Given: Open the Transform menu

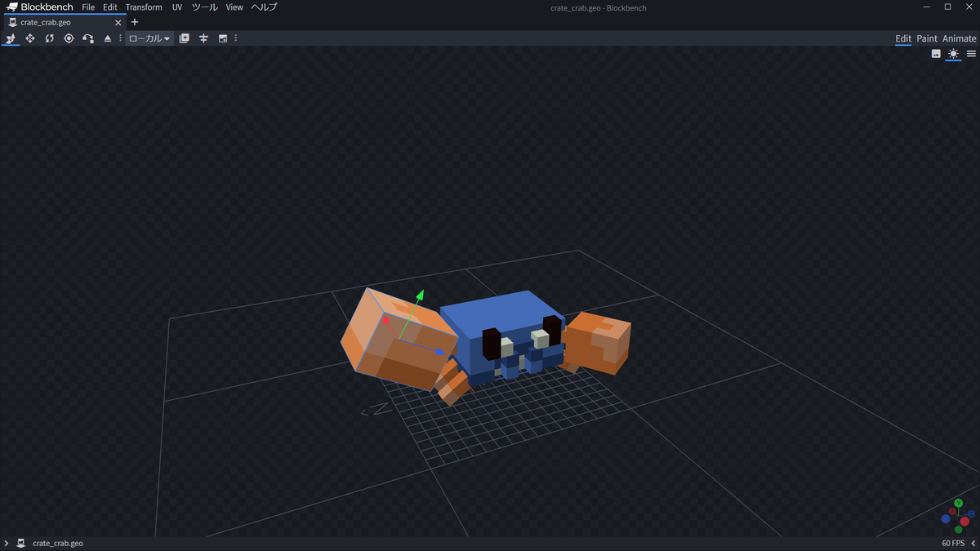Looking at the screenshot, I should point(144,7).
